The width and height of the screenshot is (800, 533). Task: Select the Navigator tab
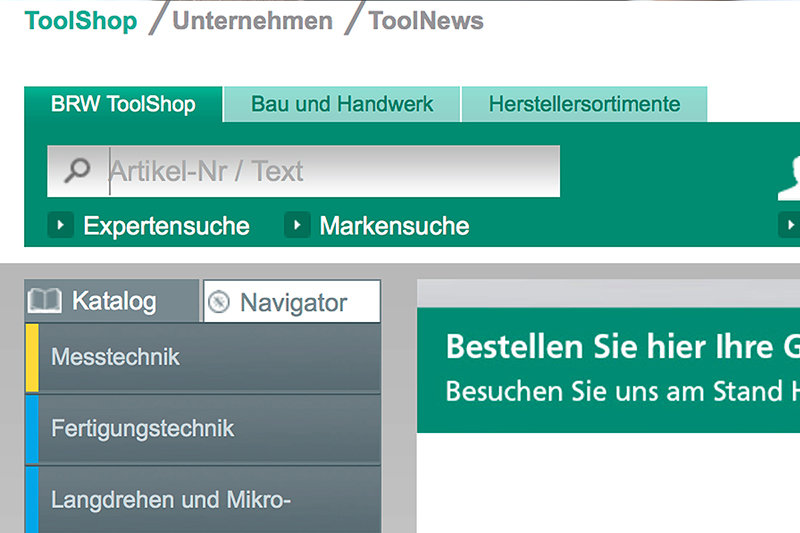pyautogui.click(x=292, y=301)
